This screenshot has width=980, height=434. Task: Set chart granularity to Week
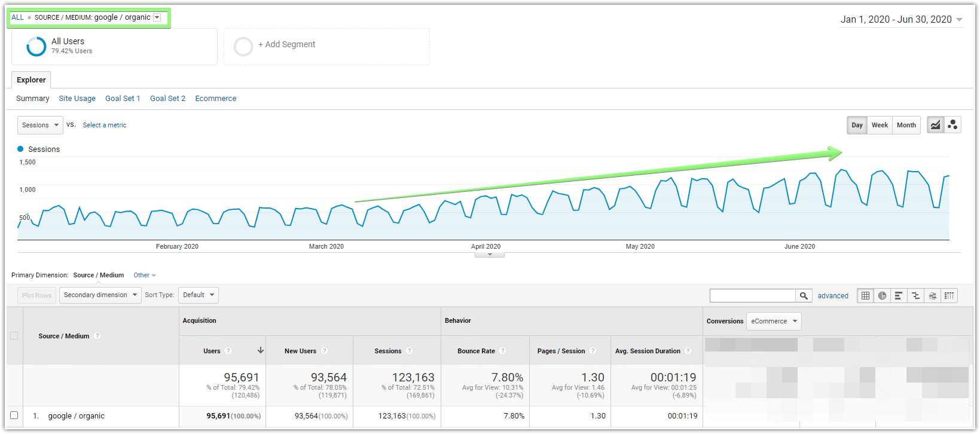[x=880, y=125]
